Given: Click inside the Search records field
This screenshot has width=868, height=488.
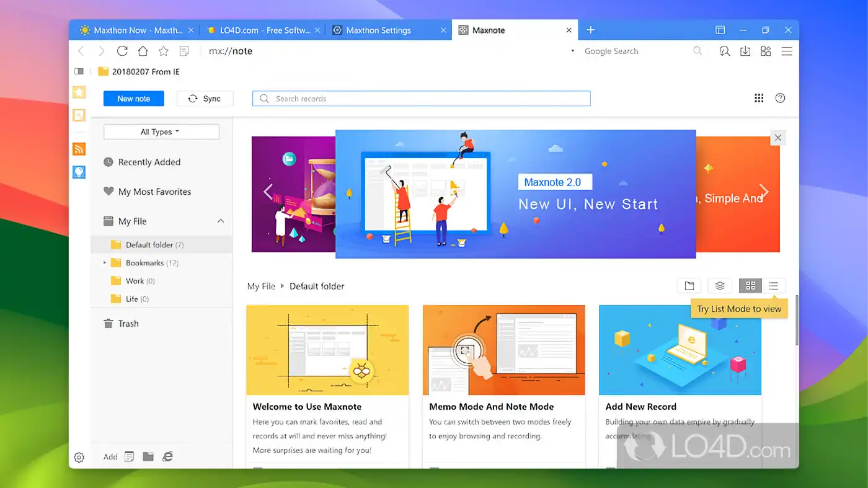Looking at the screenshot, I should click(x=422, y=98).
